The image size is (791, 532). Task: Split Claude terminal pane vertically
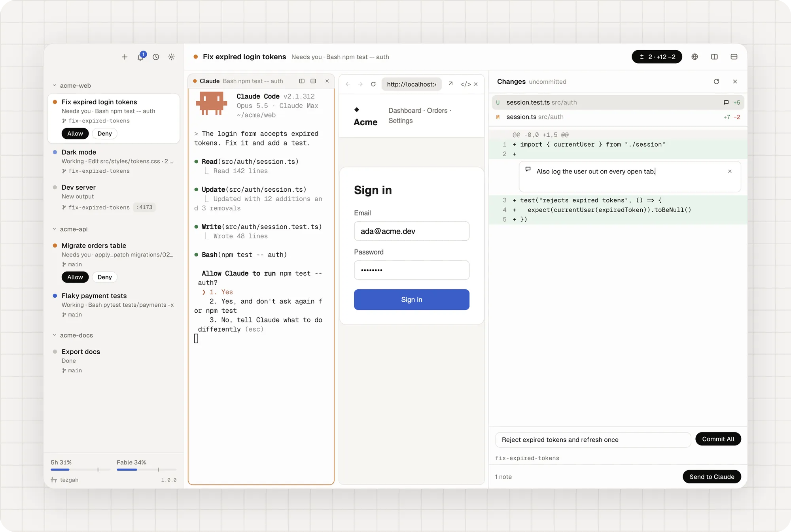pyautogui.click(x=302, y=81)
